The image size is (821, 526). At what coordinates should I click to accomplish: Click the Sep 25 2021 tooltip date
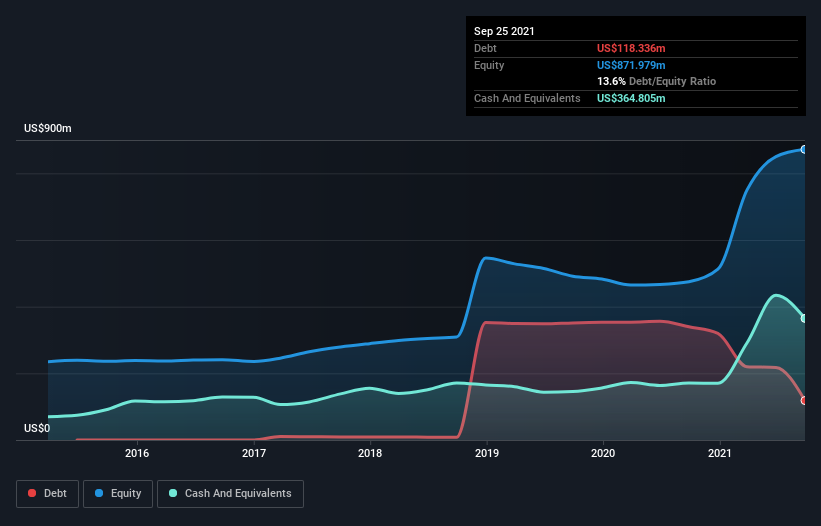[x=504, y=31]
